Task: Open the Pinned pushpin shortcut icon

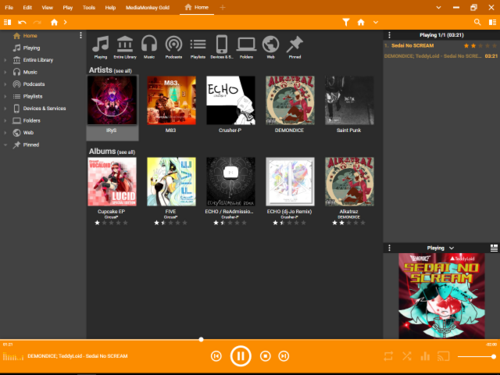Action: coord(295,44)
